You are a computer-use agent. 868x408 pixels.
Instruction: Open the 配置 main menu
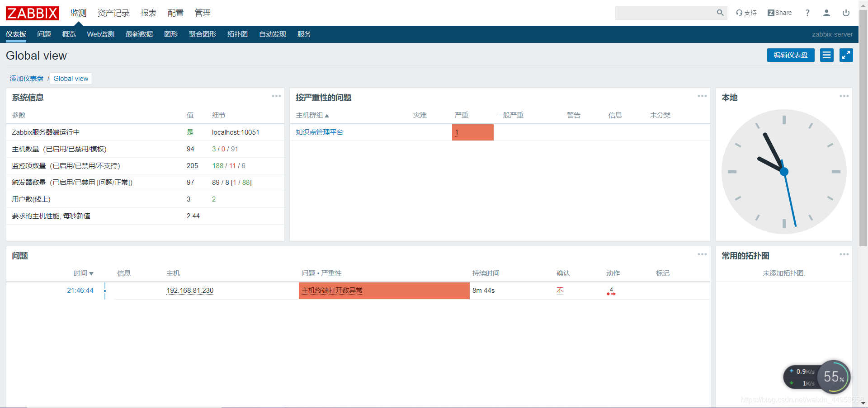[175, 13]
